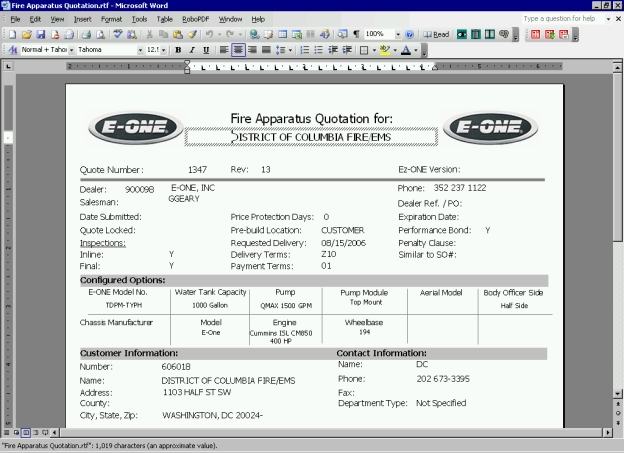This screenshot has height=453, width=624.
Task: Insert a table from the toolbar
Action: click(283, 35)
